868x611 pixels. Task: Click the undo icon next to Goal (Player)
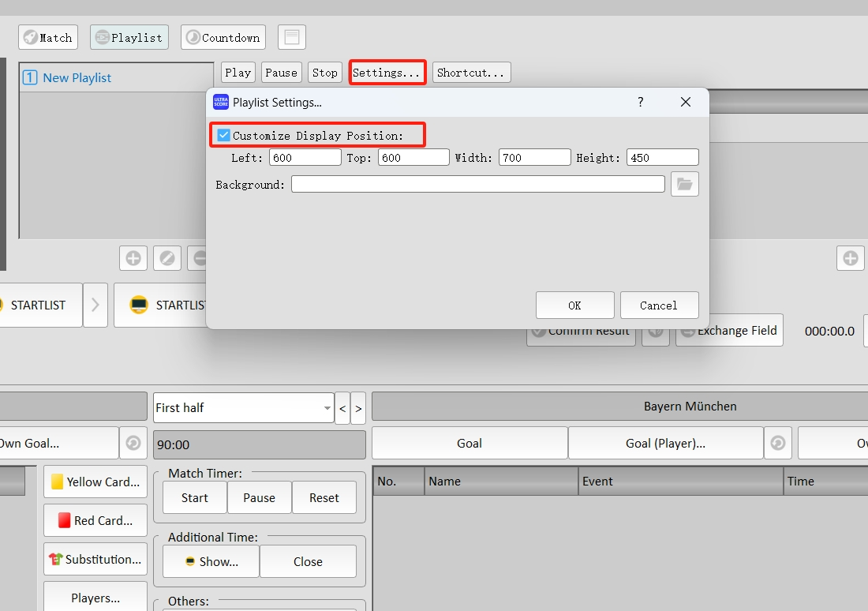pyautogui.click(x=778, y=444)
